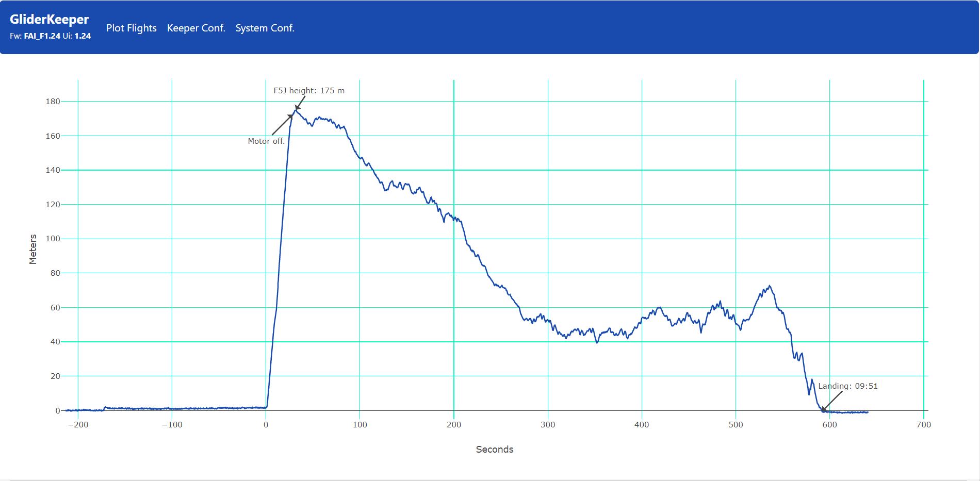Click the firmware version FAI_F1.24 text
Viewport: 980px width, 481px height.
coord(42,36)
